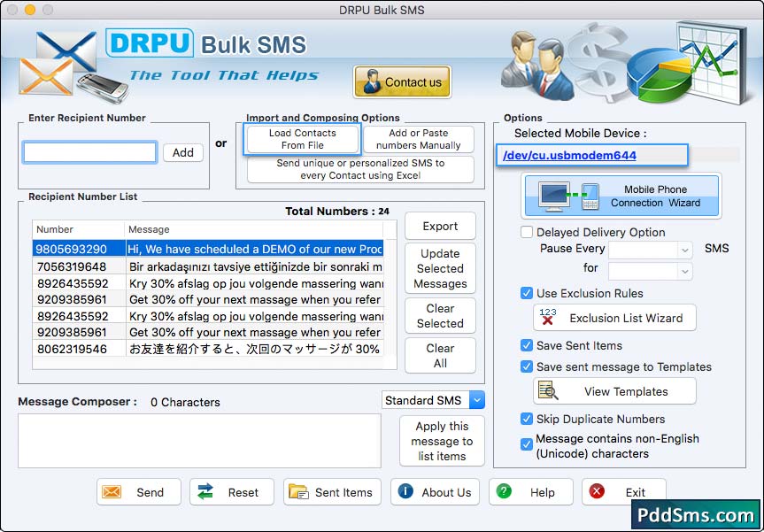This screenshot has height=532, width=764.
Task: Click the DRPU logo in header
Action: pos(150,42)
